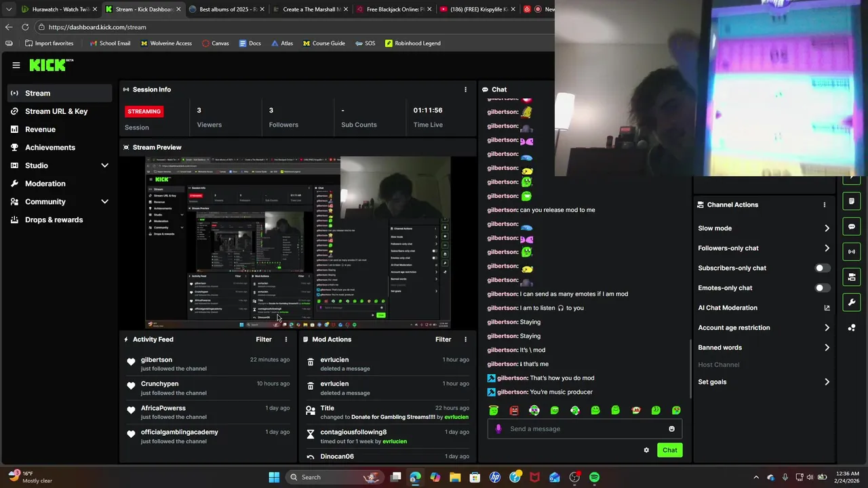
Task: Toggle Subscribers-only chat switch
Action: tap(822, 268)
